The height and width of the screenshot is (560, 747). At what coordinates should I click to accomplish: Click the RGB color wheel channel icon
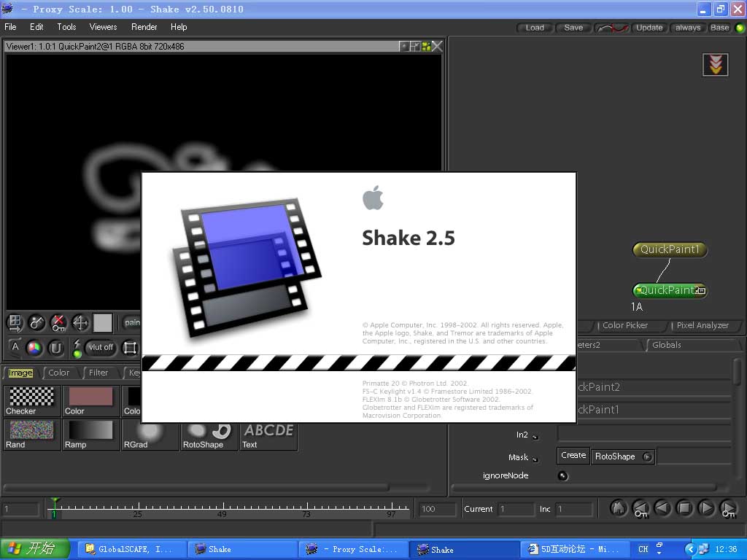pos(34,348)
